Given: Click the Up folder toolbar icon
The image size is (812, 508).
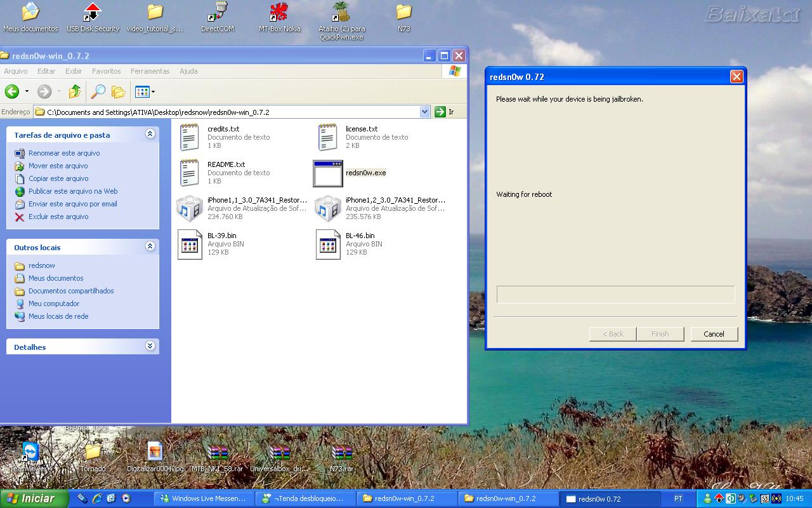Looking at the screenshot, I should click(75, 91).
